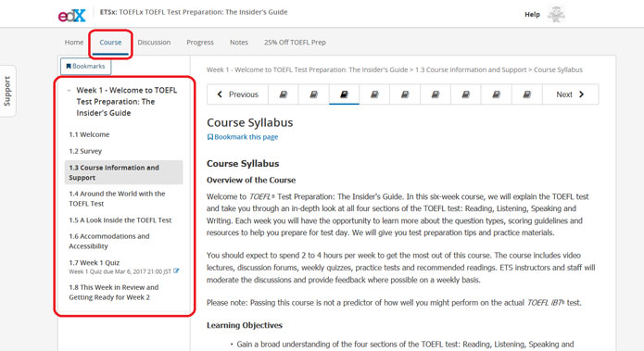
Task: Open the seventh unit book icon
Action: [x=466, y=94]
